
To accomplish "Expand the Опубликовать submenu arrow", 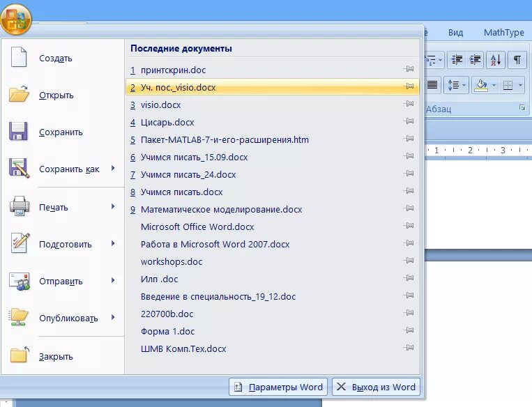I will 113,318.
